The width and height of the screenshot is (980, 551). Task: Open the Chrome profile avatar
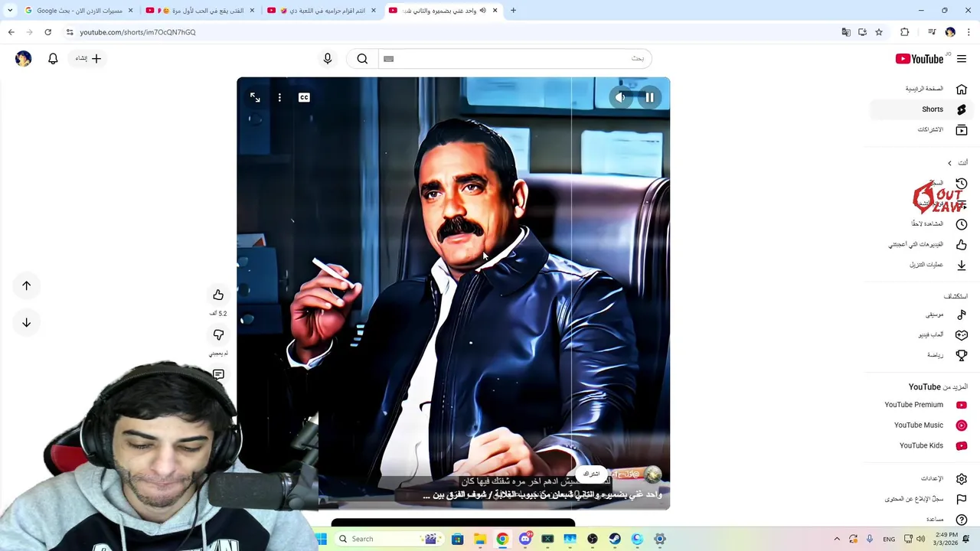[x=950, y=32]
